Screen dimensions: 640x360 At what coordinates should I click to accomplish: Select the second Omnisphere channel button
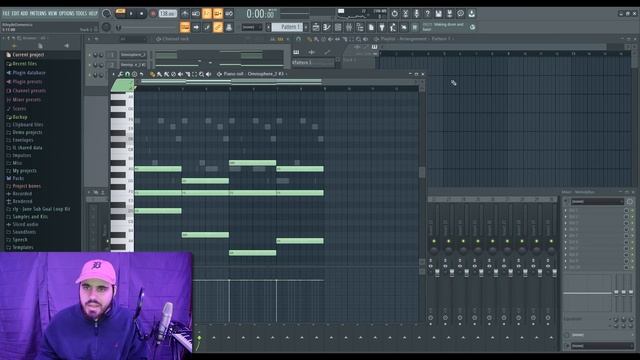coord(133,64)
